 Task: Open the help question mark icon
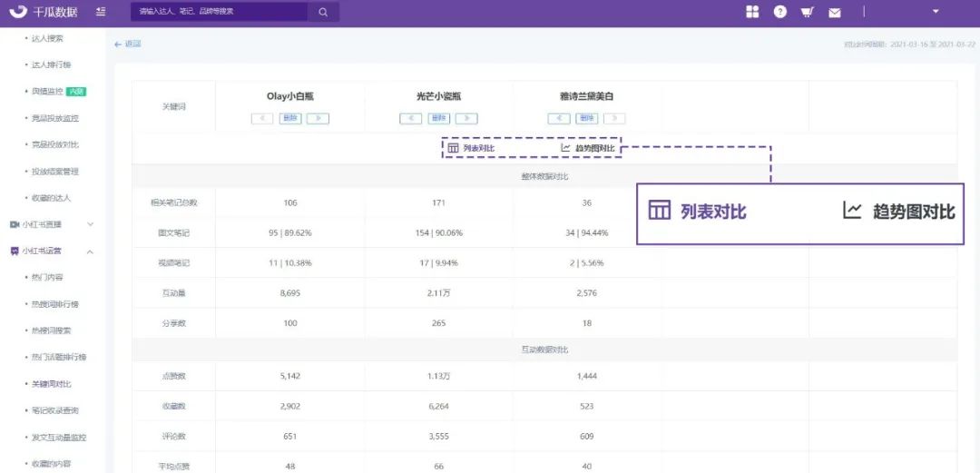780,12
